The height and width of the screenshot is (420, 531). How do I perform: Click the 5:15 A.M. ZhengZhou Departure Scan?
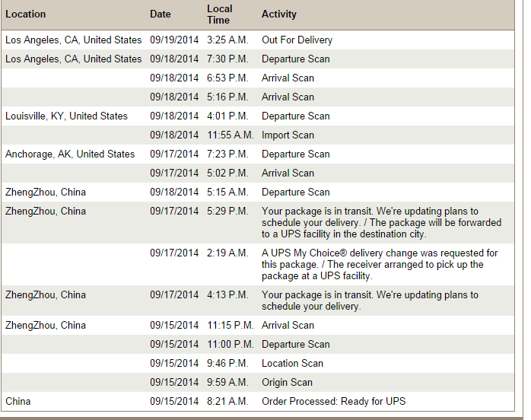coord(296,192)
